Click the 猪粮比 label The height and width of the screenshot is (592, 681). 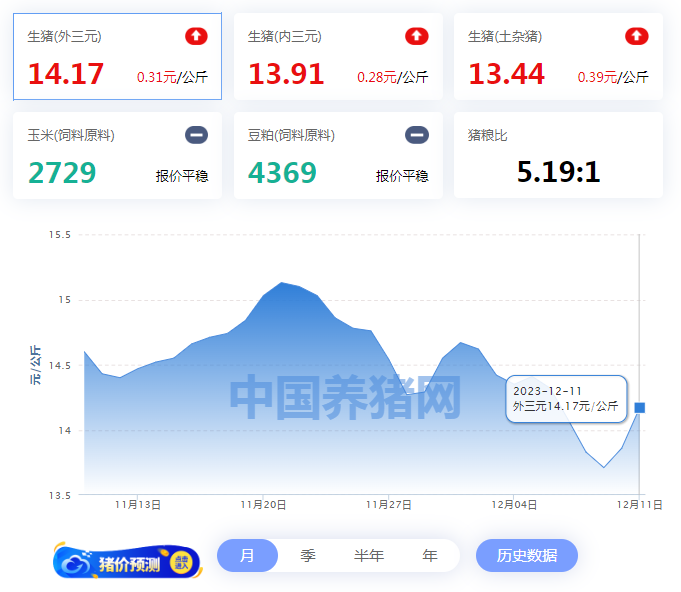pyautogui.click(x=487, y=135)
